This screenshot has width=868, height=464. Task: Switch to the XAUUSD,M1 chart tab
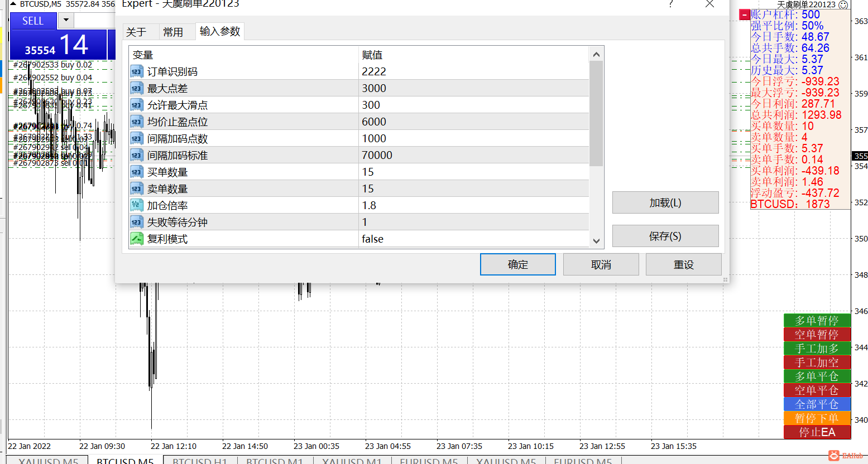(352, 461)
